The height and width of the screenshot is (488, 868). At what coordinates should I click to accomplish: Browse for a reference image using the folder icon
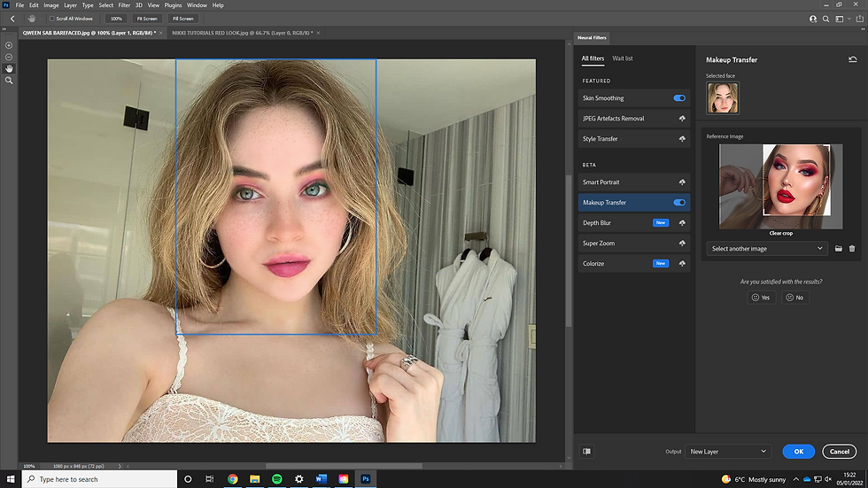coord(838,249)
